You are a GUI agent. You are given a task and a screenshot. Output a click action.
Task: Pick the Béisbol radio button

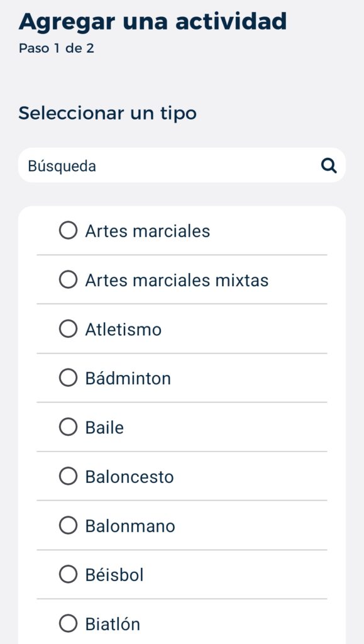pyautogui.click(x=68, y=575)
